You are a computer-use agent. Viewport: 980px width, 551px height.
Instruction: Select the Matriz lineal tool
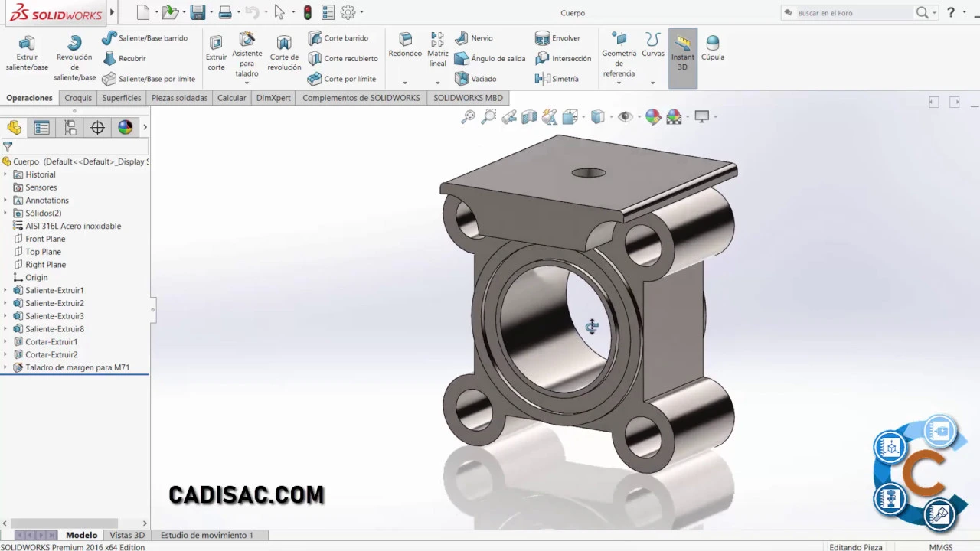click(437, 50)
